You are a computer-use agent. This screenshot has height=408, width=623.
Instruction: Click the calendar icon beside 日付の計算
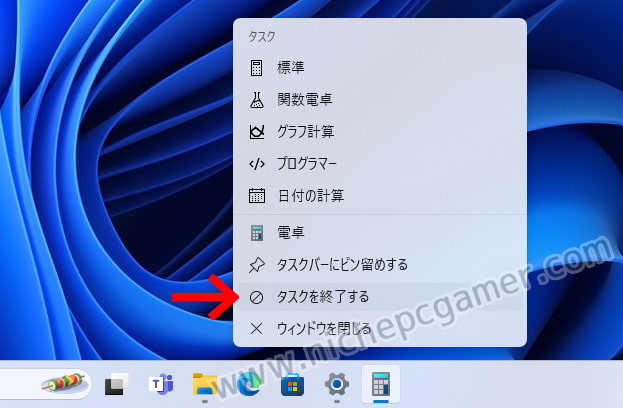coord(257,196)
